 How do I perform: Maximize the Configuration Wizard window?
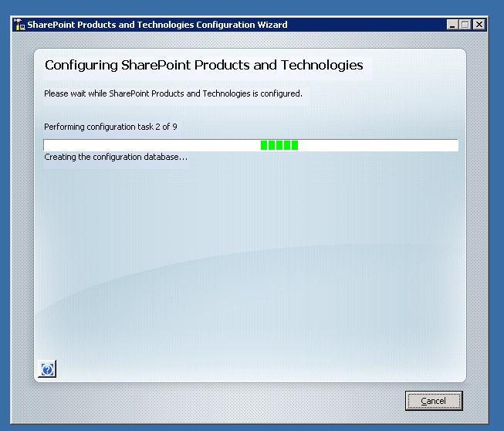pos(465,25)
